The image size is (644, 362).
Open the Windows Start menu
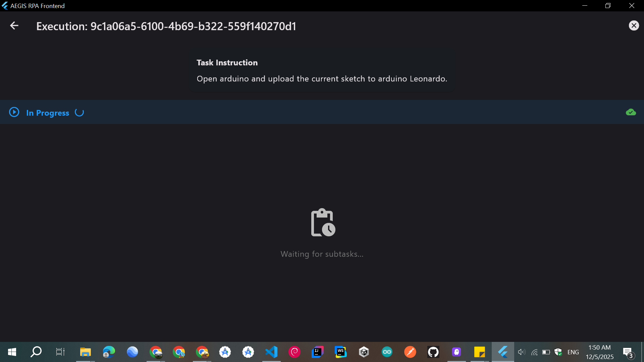(12, 352)
